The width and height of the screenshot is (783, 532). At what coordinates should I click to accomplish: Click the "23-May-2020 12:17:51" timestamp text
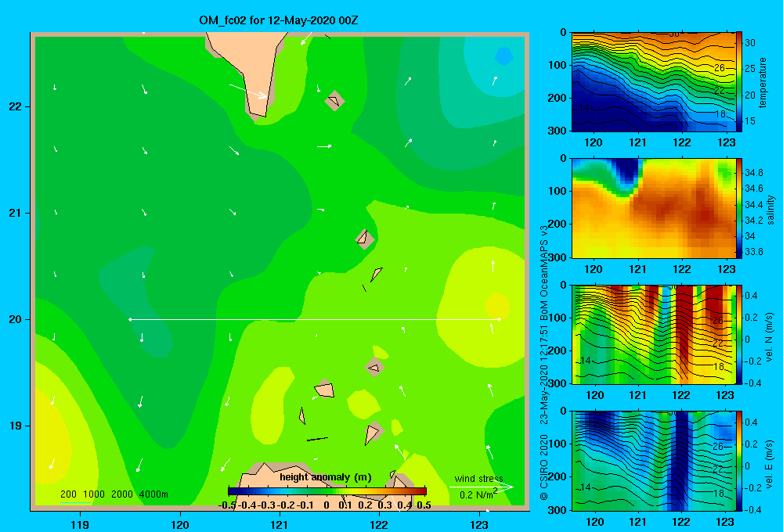tap(544, 376)
